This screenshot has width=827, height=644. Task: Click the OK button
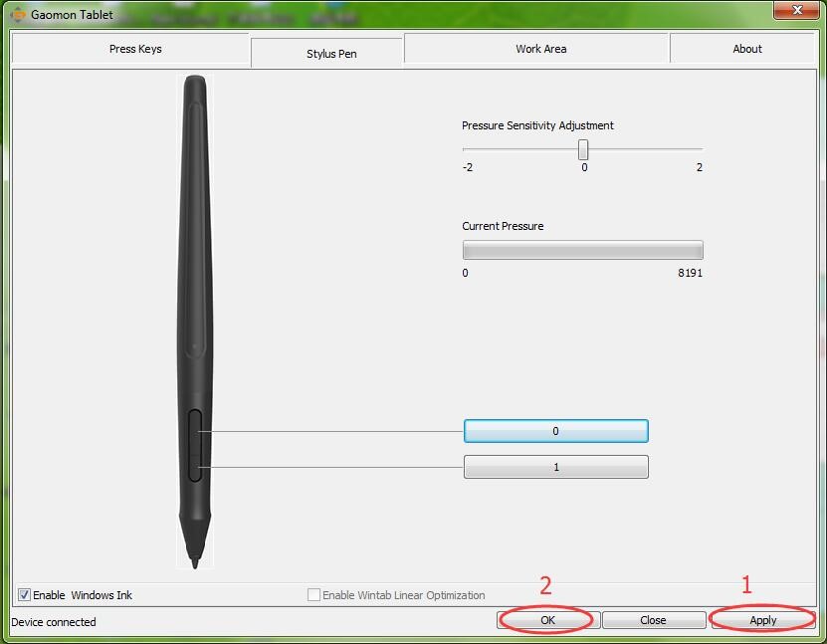[x=548, y=620]
